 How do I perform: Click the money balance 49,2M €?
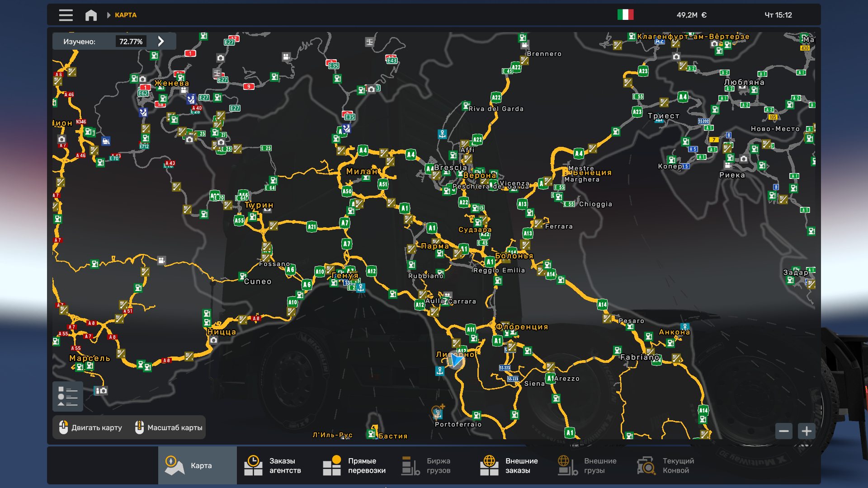[x=691, y=15]
